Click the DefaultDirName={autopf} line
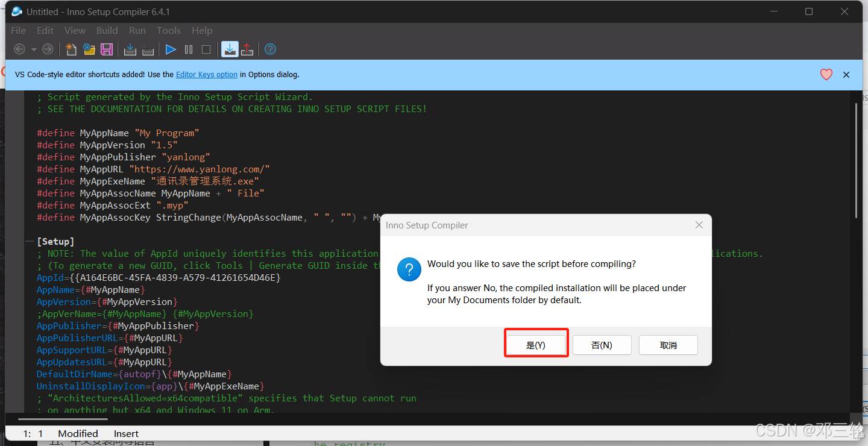This screenshot has width=868, height=446. [x=134, y=374]
